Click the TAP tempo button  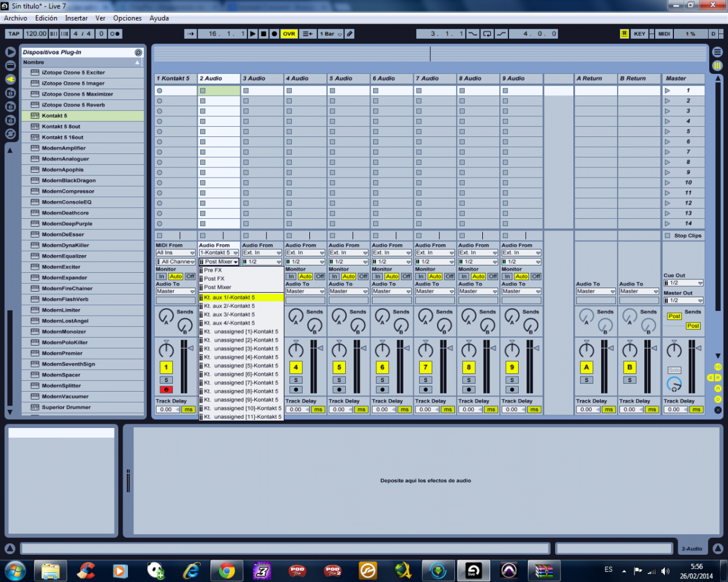[x=13, y=34]
